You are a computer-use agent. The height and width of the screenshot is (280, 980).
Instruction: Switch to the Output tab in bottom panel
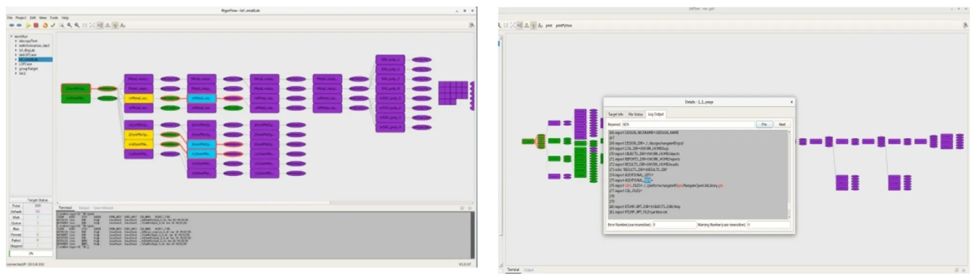pyautogui.click(x=84, y=208)
